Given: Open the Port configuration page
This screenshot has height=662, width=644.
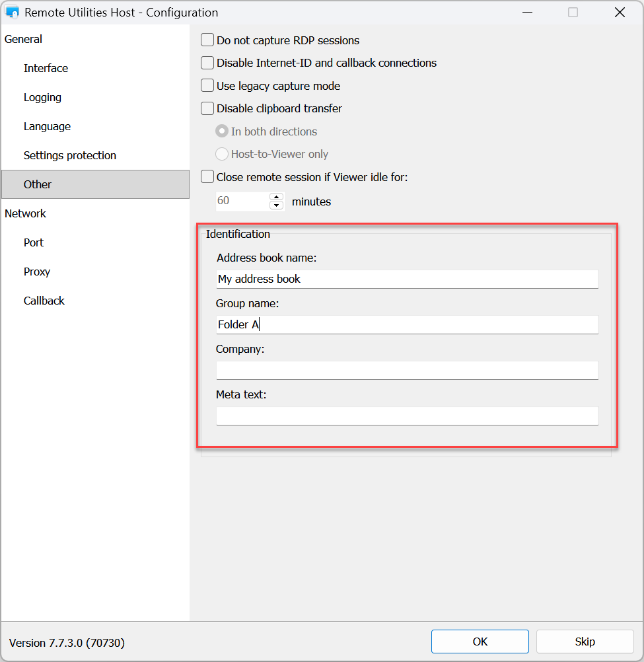Looking at the screenshot, I should click(34, 242).
